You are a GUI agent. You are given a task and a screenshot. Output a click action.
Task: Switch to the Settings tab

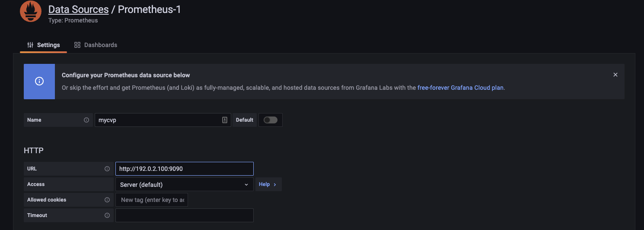click(x=43, y=45)
